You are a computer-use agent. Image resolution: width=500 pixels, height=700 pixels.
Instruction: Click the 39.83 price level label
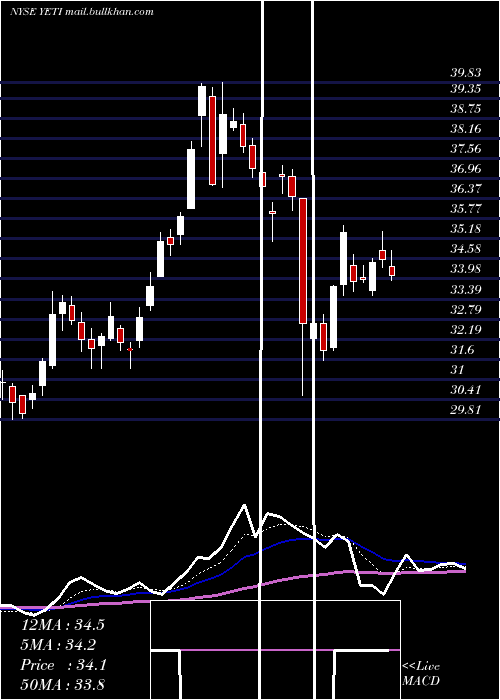pos(465,74)
